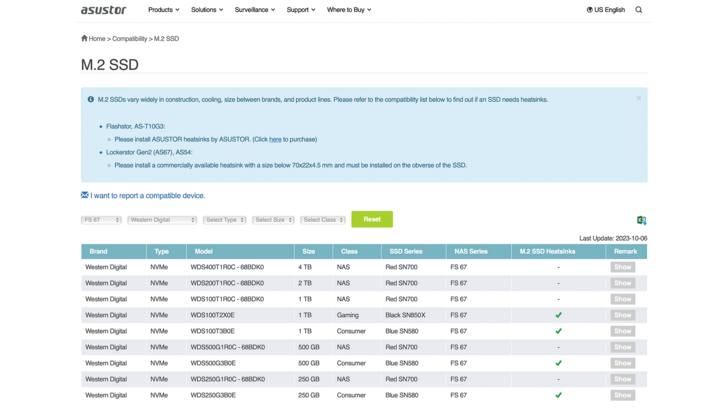Open the Surveillance menu
728x410 pixels.
pyautogui.click(x=254, y=10)
